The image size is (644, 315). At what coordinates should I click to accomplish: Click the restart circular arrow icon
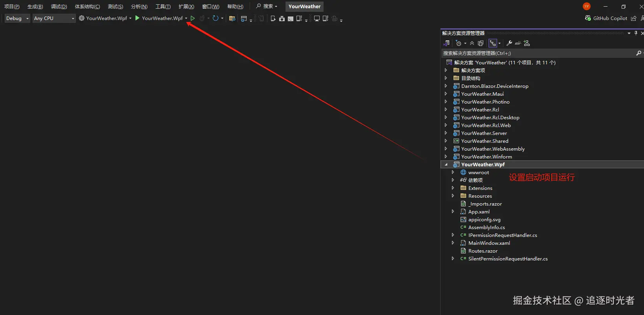point(215,18)
